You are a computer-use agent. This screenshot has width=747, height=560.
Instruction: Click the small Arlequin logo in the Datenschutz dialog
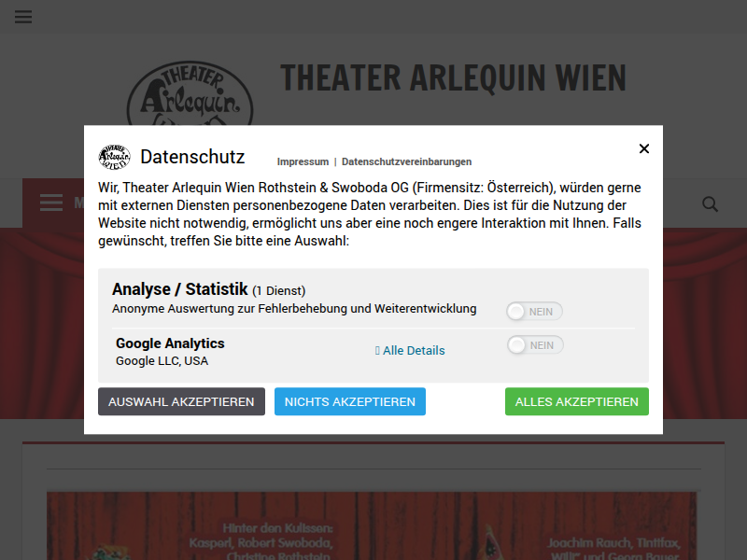pos(115,157)
